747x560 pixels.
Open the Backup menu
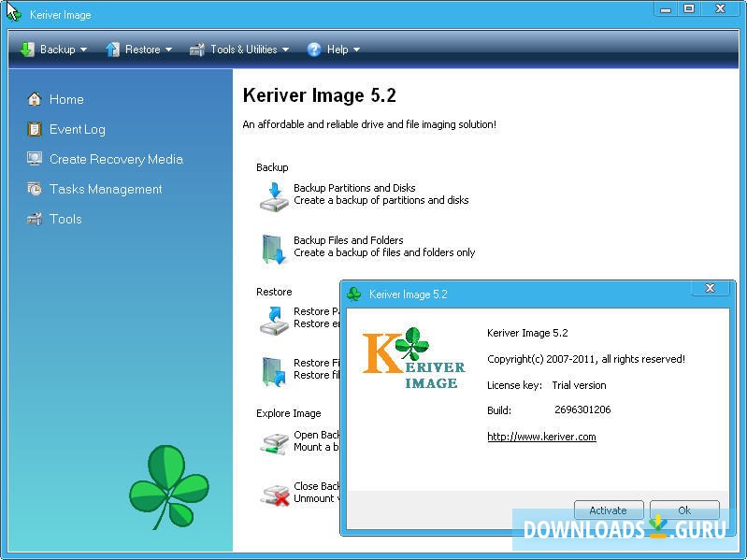pyautogui.click(x=54, y=49)
